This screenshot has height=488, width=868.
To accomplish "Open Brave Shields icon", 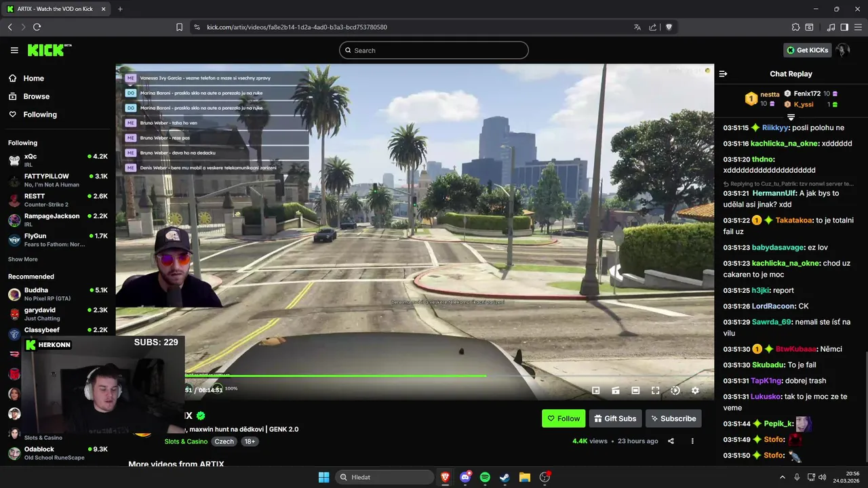I will click(x=669, y=27).
